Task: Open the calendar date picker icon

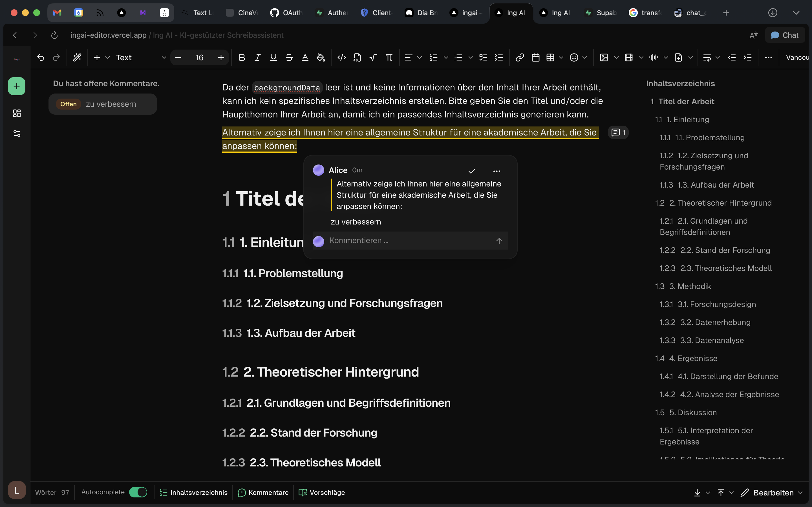Action: [x=535, y=58]
